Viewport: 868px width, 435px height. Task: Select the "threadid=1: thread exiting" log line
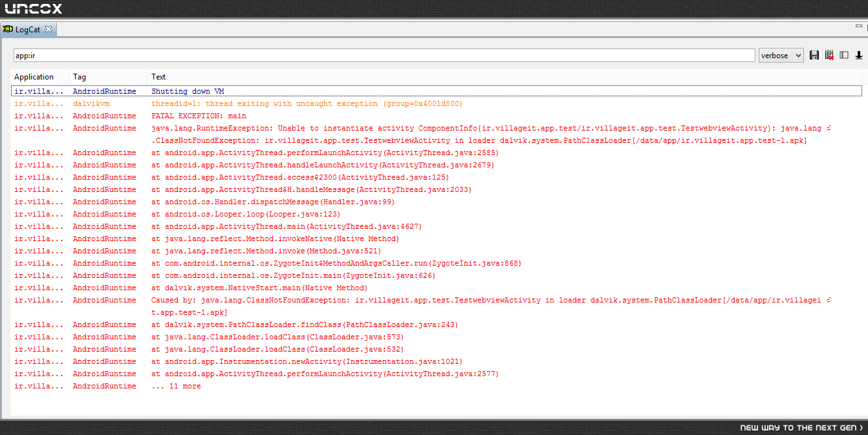[437, 103]
